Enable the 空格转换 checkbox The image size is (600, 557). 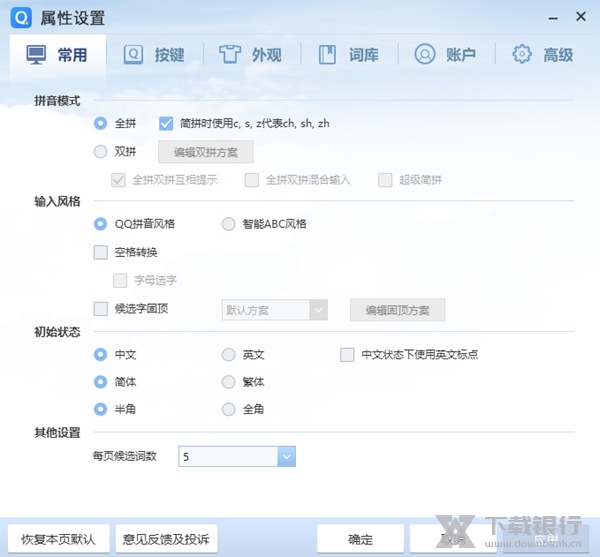(x=100, y=252)
